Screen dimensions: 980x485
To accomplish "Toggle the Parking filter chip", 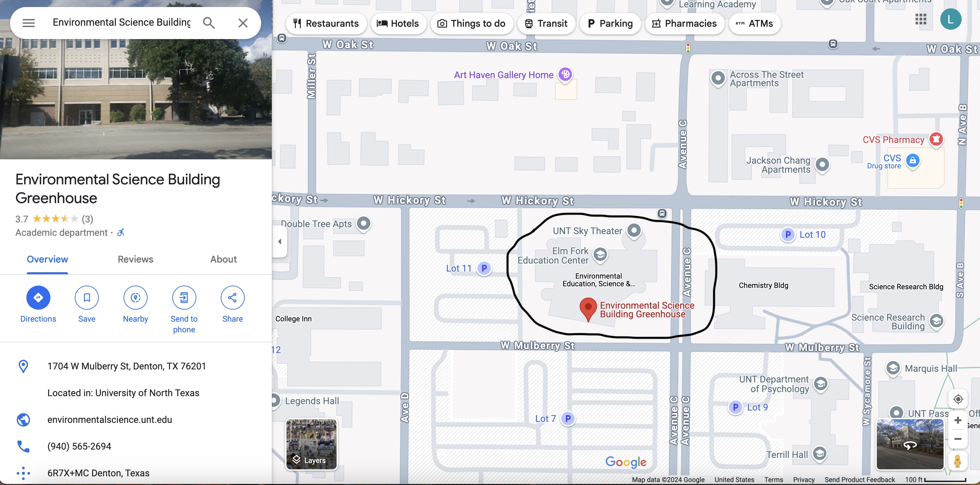I will tap(610, 23).
